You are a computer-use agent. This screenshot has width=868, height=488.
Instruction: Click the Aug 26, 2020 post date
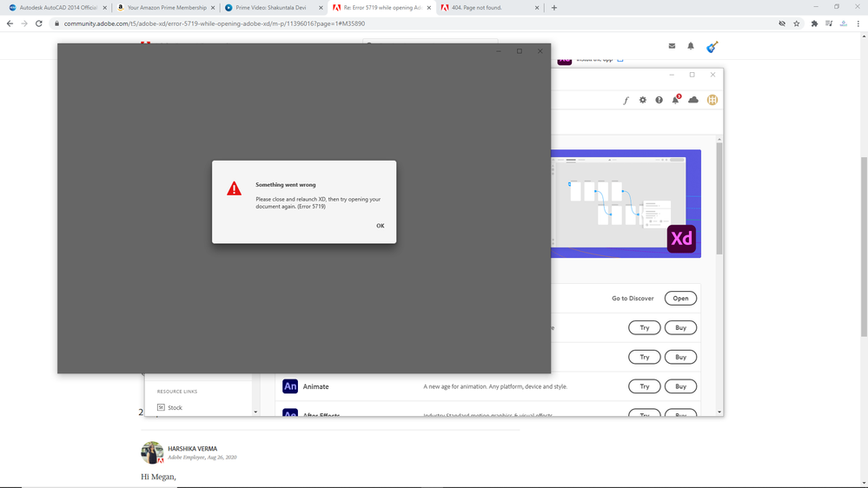coord(222,458)
